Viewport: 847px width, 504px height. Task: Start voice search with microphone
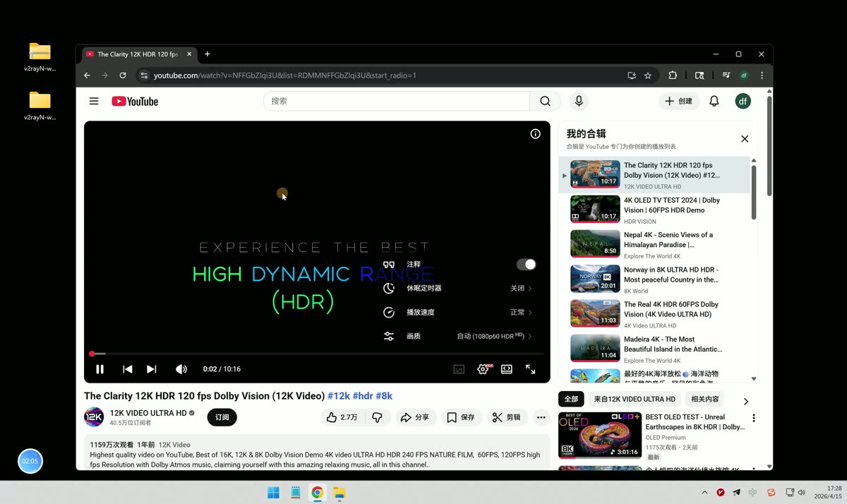579,101
